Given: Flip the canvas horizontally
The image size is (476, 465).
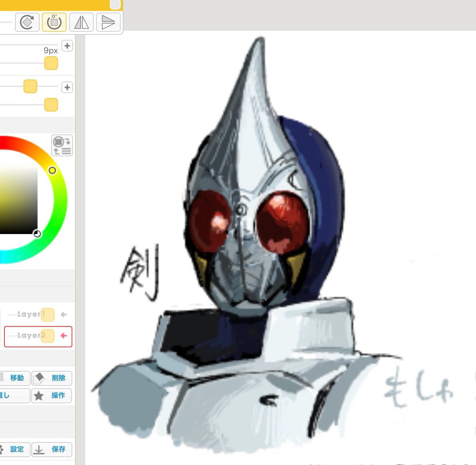Looking at the screenshot, I should tap(81, 22).
